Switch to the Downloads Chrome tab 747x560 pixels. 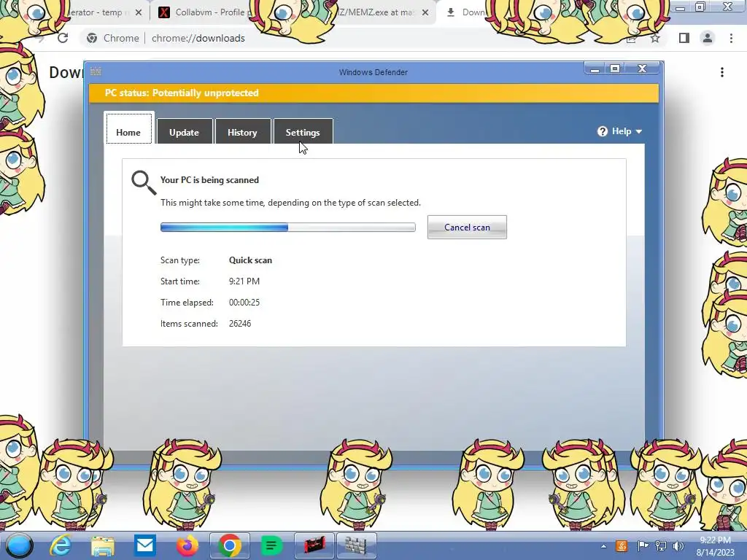coord(467,12)
